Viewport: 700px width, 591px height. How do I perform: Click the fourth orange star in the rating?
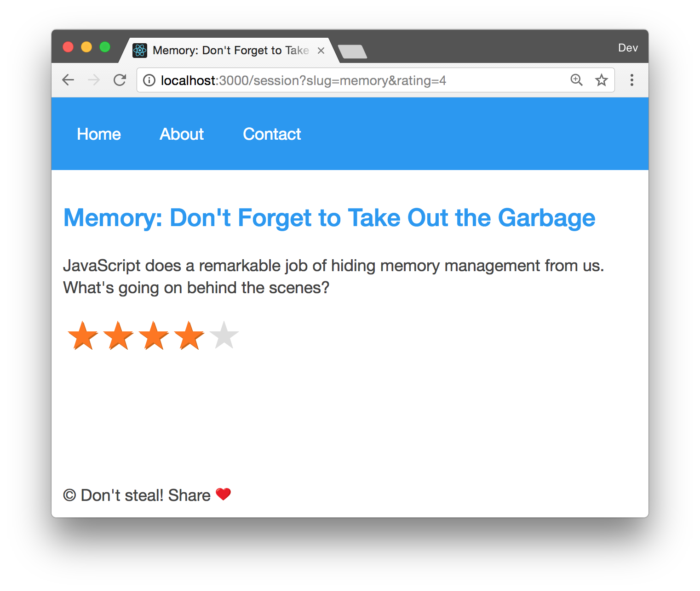coord(189,335)
